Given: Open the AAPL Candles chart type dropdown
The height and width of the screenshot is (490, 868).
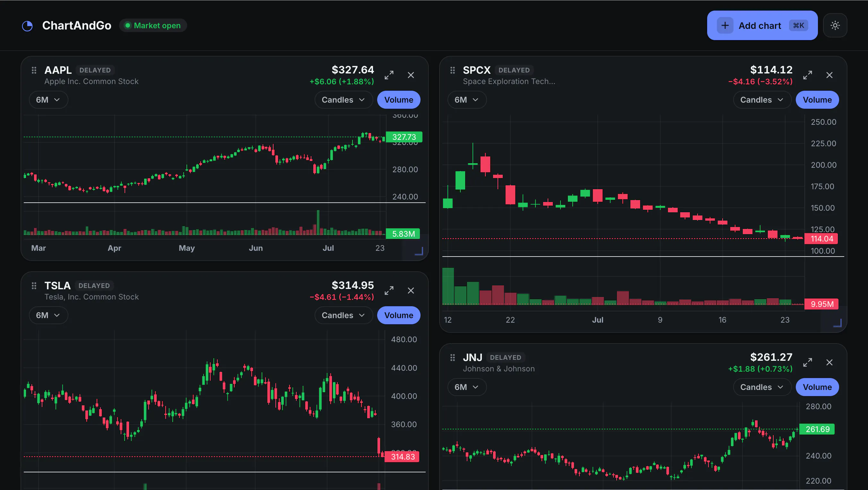Looking at the screenshot, I should point(344,100).
